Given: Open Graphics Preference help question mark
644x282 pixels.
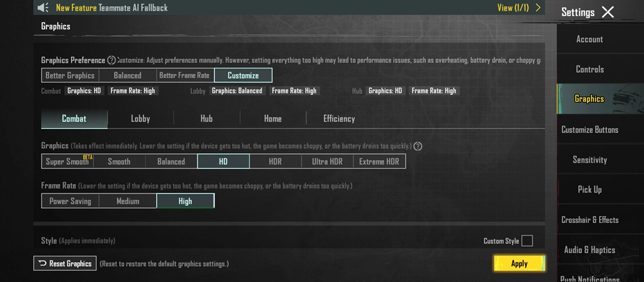Looking at the screenshot, I should point(111,60).
